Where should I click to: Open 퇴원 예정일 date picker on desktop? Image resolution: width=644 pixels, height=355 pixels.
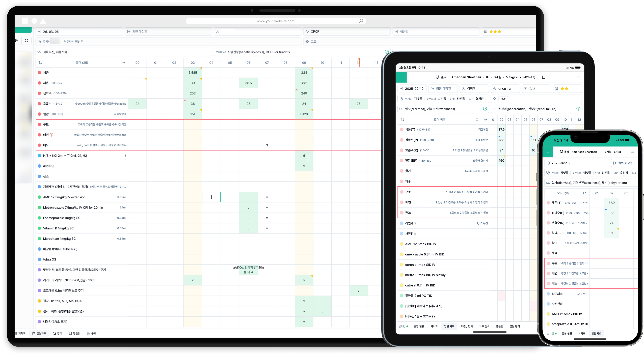140,32
